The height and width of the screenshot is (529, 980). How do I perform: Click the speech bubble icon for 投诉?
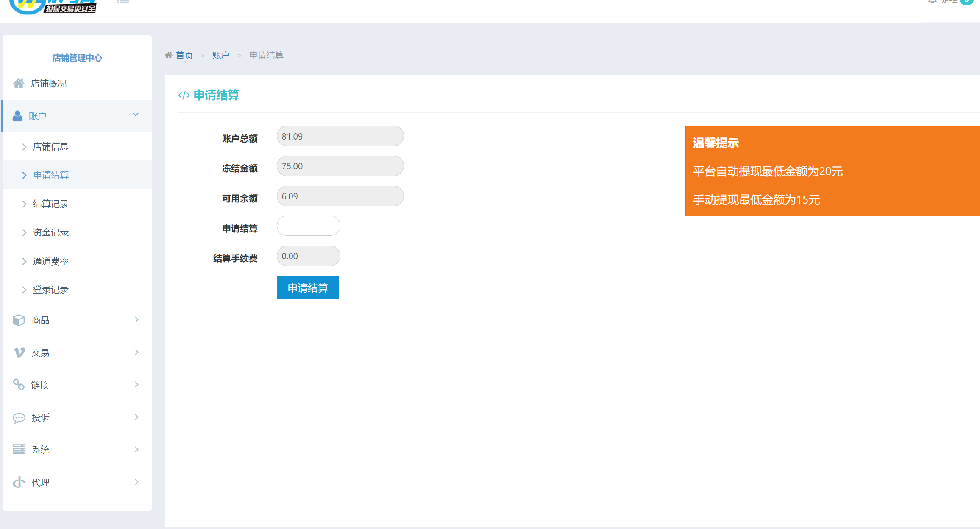click(19, 418)
